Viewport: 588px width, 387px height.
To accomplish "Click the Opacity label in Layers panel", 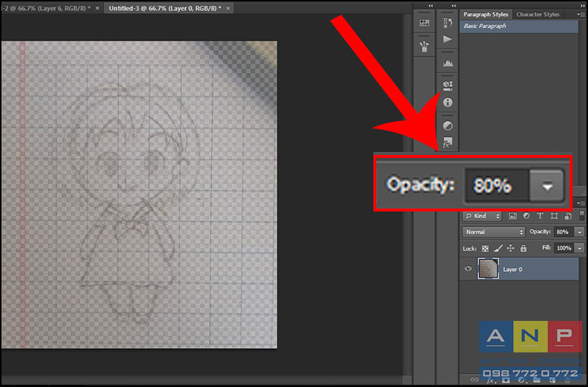I will (540, 232).
